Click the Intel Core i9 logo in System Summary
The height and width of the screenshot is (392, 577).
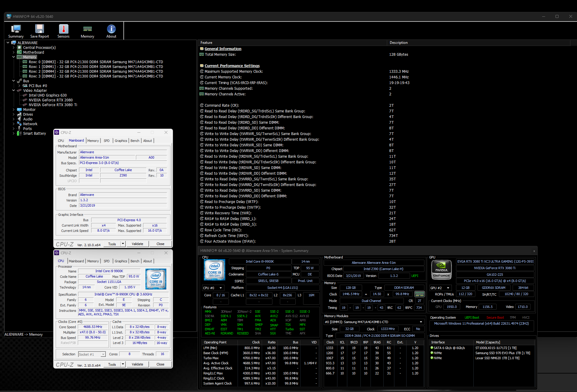[214, 269]
